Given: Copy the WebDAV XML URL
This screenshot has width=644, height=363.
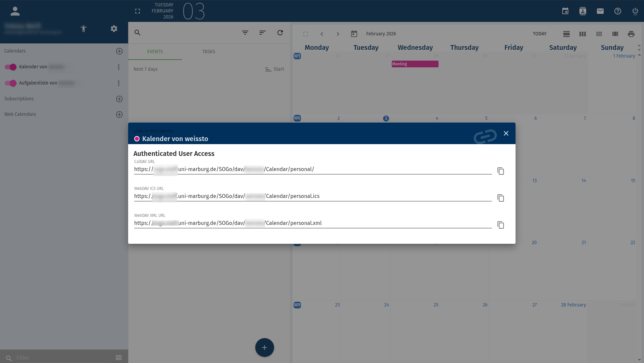Looking at the screenshot, I should point(500,225).
